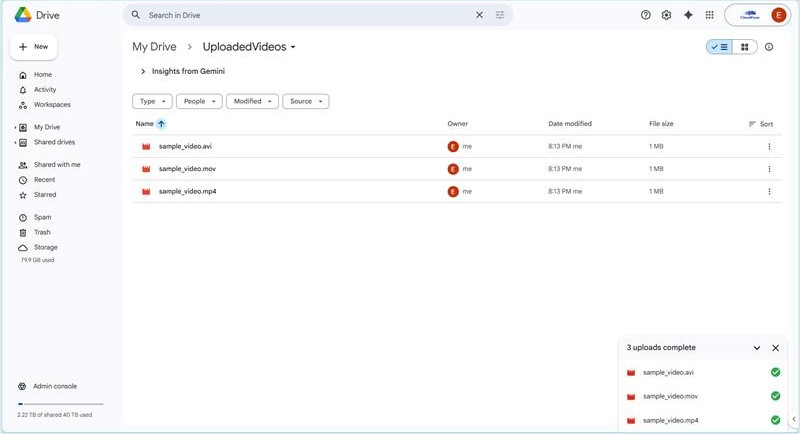Expand Shared drives tree in sidebar

[x=15, y=142]
